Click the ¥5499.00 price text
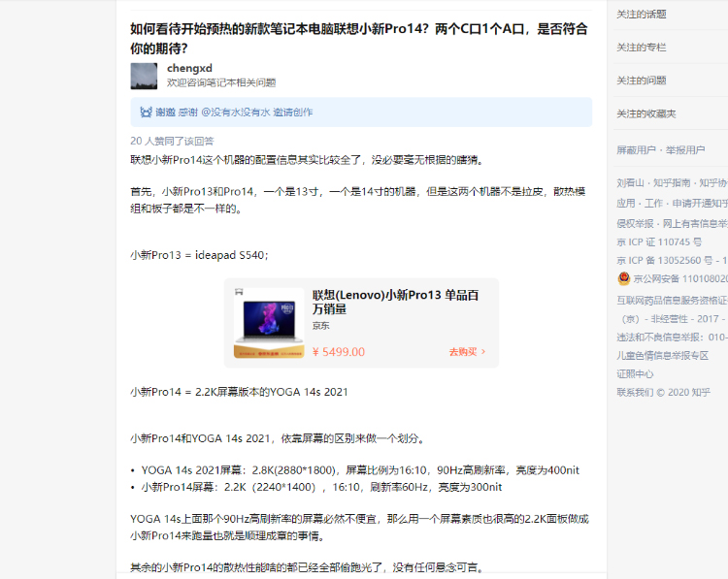The height and width of the screenshot is (579, 728). 339,352
